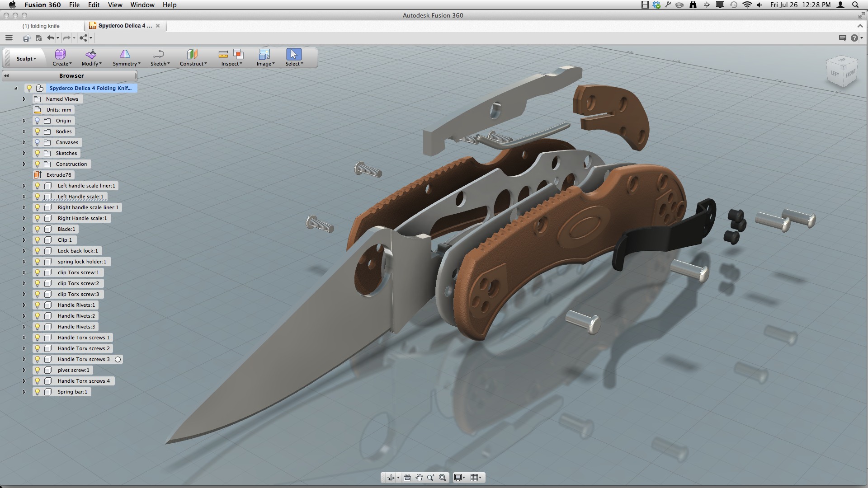Hide the Clip:1 component with its lightbulb

37,240
